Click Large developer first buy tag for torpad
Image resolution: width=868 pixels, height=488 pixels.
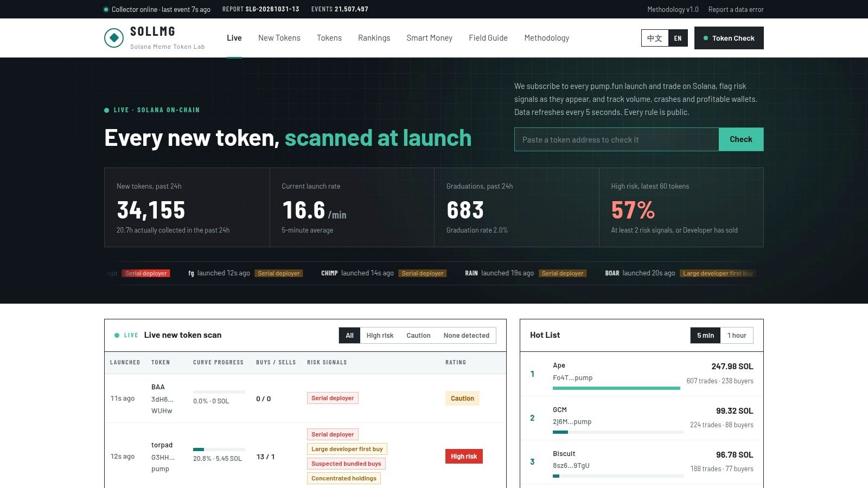point(347,449)
